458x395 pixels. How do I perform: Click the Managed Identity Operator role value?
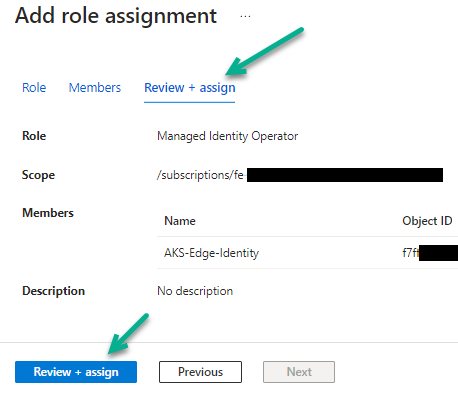coord(227,136)
